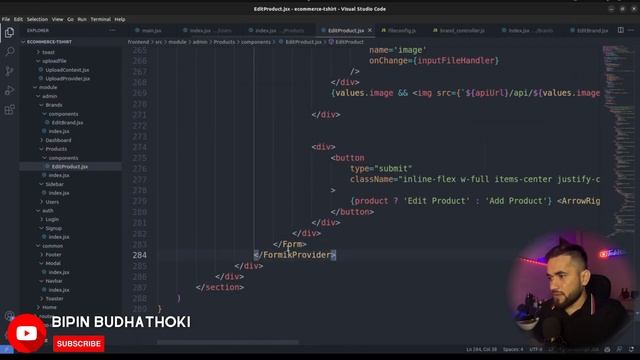The width and height of the screenshot is (640, 360).
Task: Open the Terminal menu
Action: coord(100,19)
